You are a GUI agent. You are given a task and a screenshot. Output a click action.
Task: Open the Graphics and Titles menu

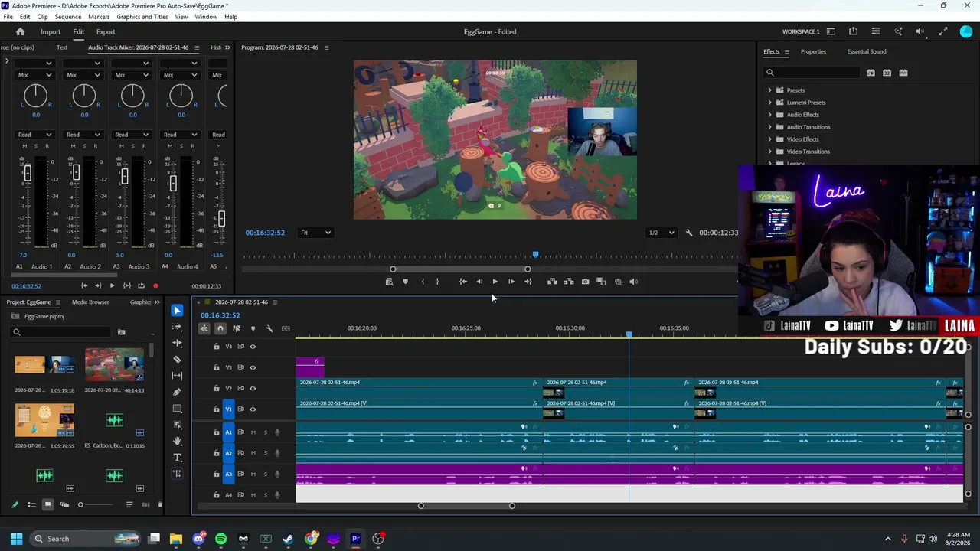[142, 17]
